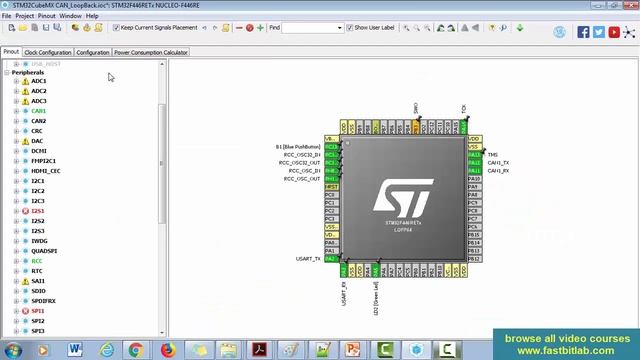Click the vertical flip triangle icon

pyautogui.click(x=465, y=28)
